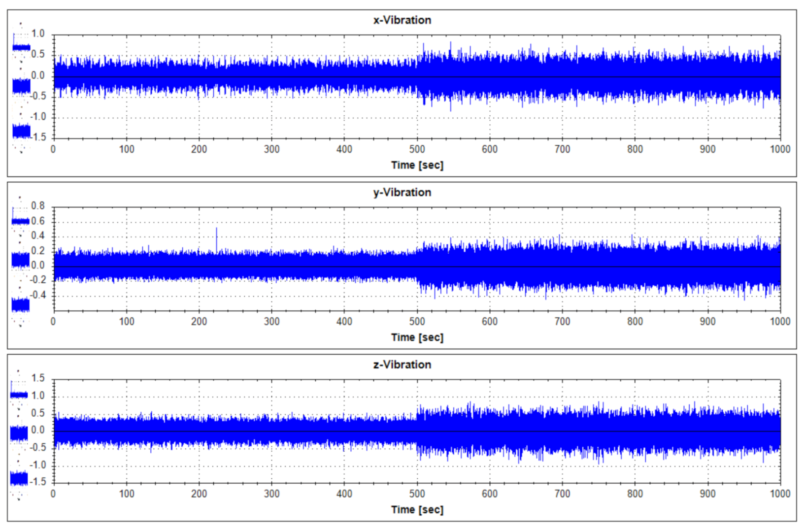The height and width of the screenshot is (532, 805).
Task: Click the x-Vibration chart title
Action: pyautogui.click(x=402, y=20)
